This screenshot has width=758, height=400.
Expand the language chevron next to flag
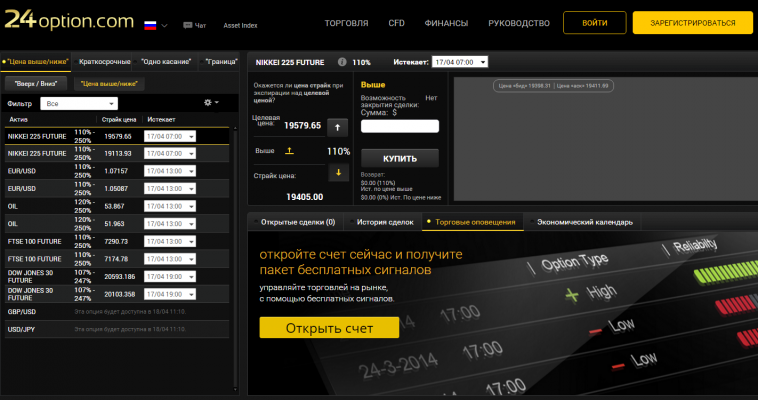tap(164, 26)
